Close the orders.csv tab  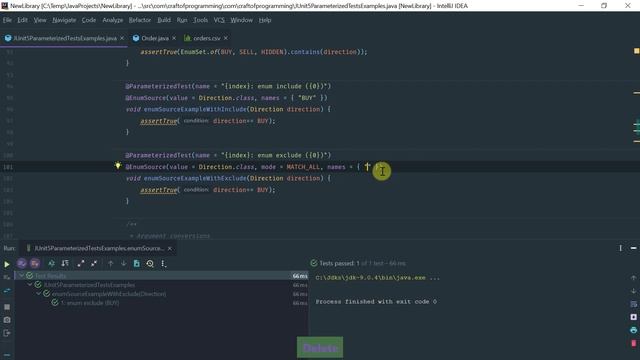(226, 38)
